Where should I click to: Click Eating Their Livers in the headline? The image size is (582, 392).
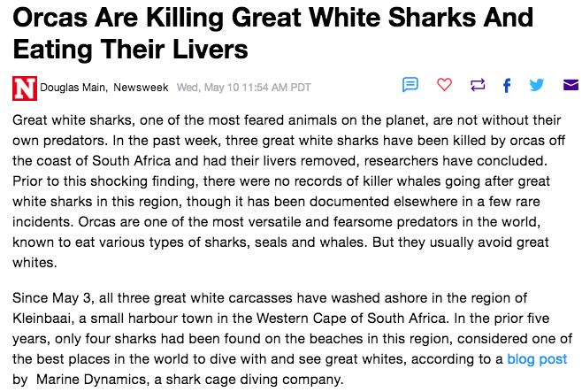130,49
